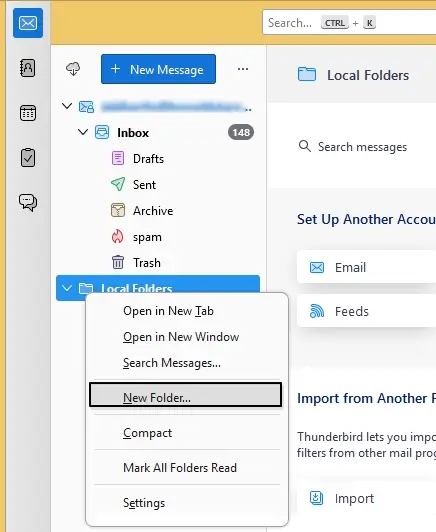Open the Calendar icon in sidebar
Image resolution: width=436 pixels, height=532 pixels.
28,113
